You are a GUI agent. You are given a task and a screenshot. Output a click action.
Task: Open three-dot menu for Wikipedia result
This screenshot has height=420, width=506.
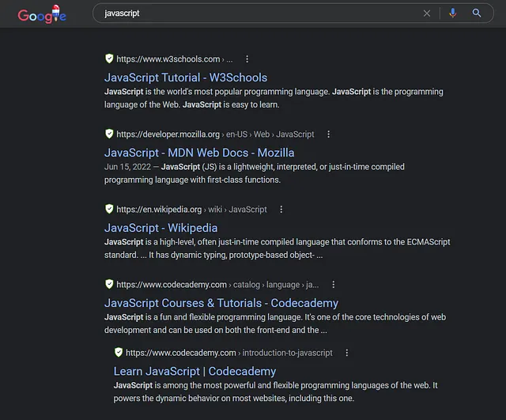pos(281,210)
